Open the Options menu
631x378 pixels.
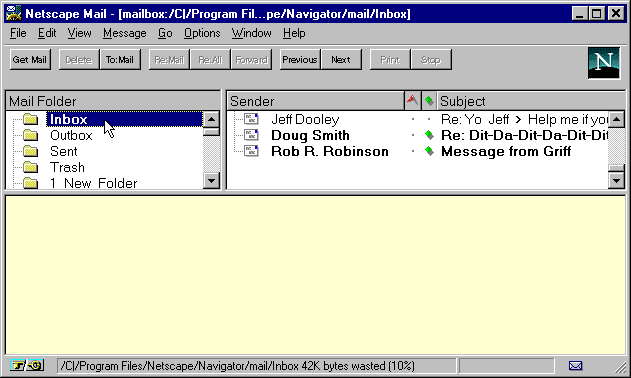click(x=202, y=33)
